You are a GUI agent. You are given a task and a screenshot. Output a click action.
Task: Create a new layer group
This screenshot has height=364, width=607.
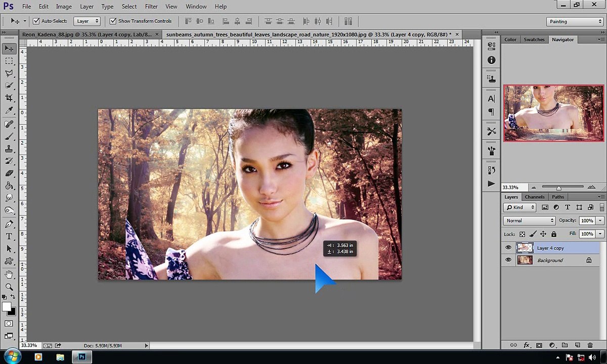tap(565, 345)
